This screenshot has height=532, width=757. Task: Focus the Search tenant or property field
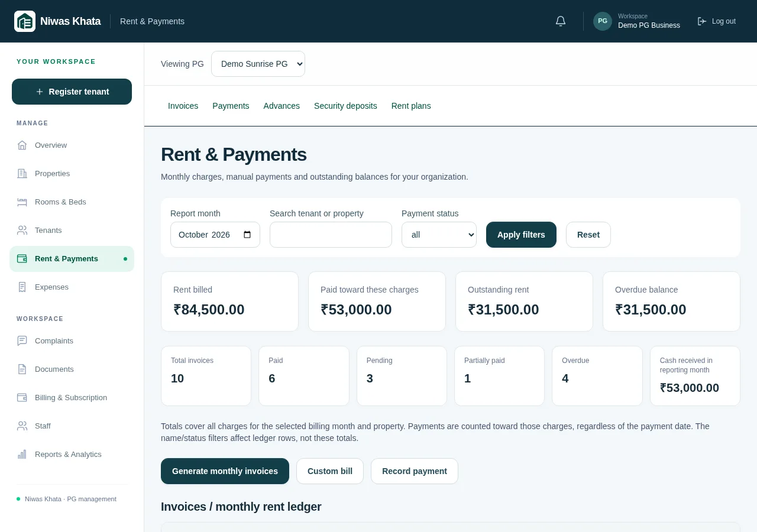click(331, 235)
